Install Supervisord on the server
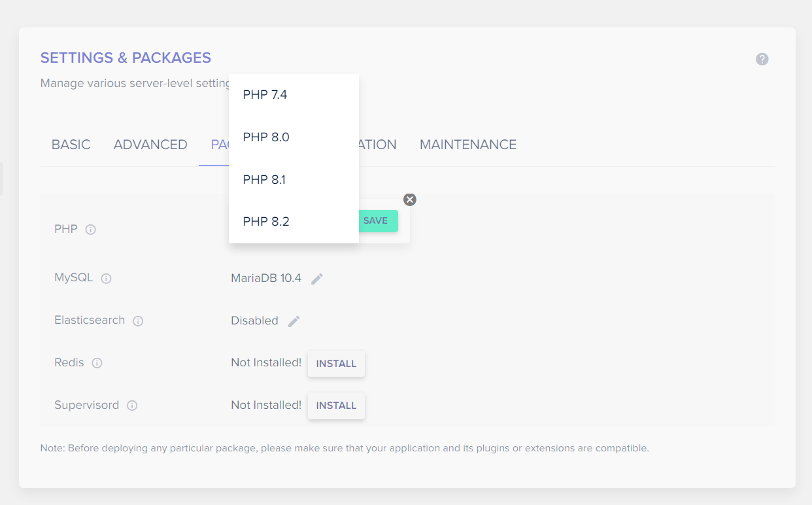Screen dimensions: 812x505 (335, 406)
